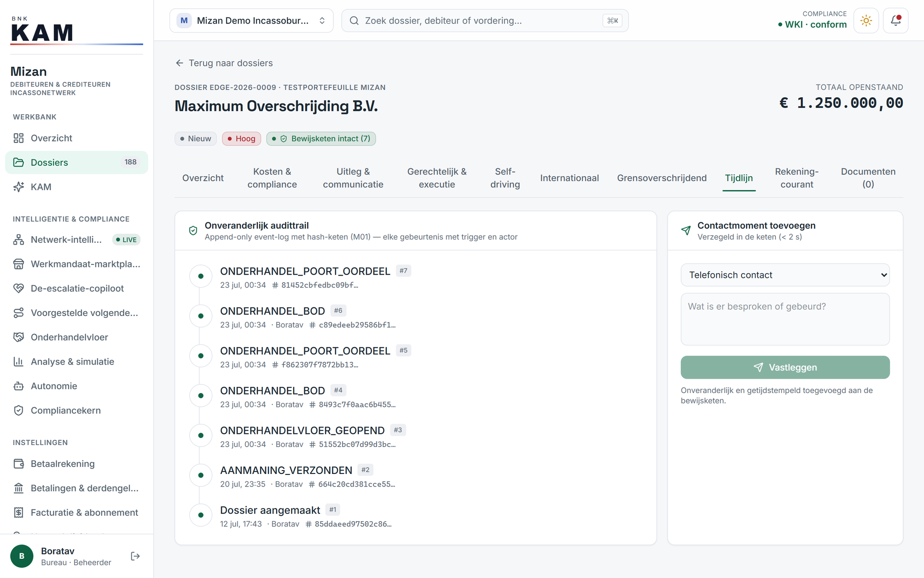924x578 pixels.
Task: Select the ONDERHANDELVLOER_GEOPEND #3 event
Action: point(302,431)
